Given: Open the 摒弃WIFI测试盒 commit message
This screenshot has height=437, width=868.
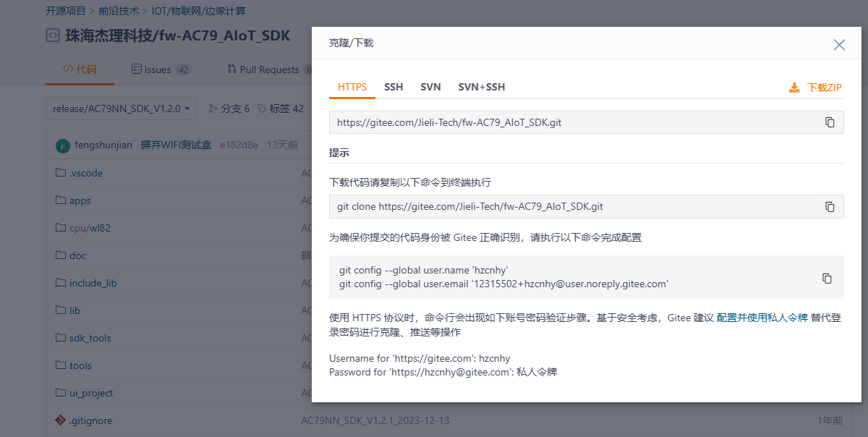Looking at the screenshot, I should point(176,145).
